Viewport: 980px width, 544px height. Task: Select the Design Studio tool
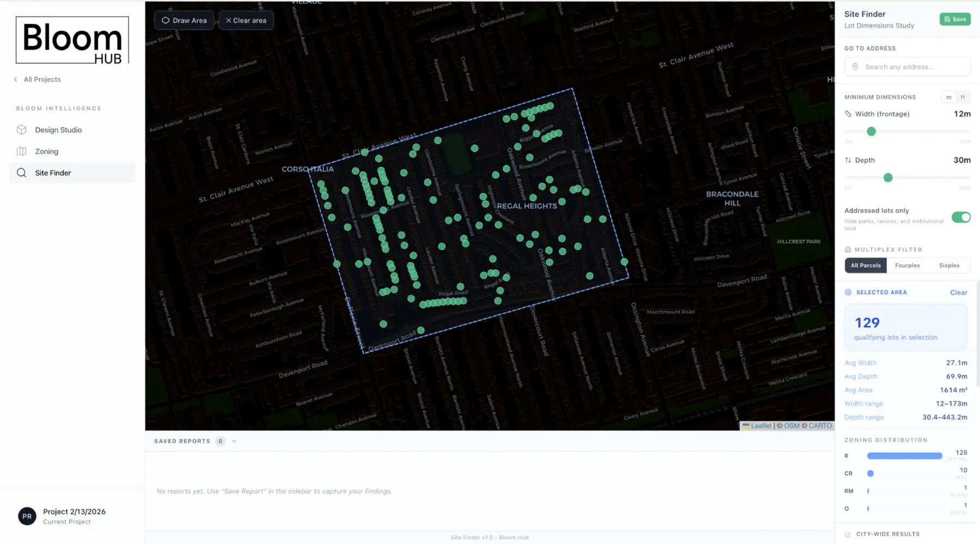[58, 129]
